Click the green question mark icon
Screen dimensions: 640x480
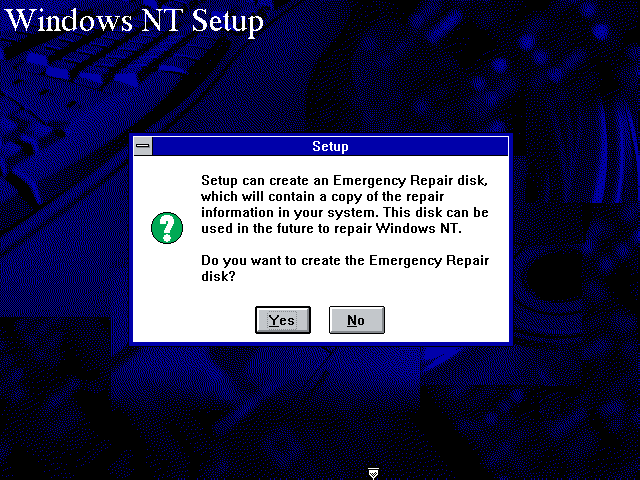click(167, 228)
